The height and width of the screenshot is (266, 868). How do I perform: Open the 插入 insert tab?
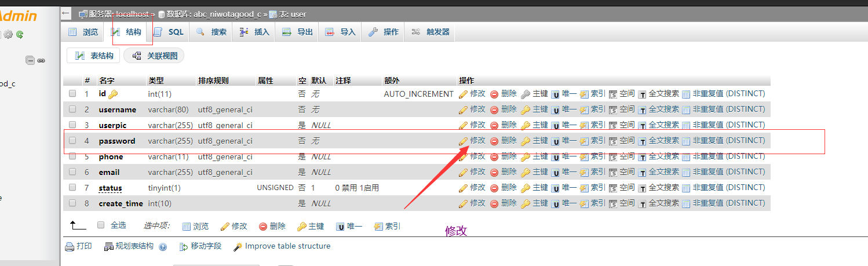254,32
